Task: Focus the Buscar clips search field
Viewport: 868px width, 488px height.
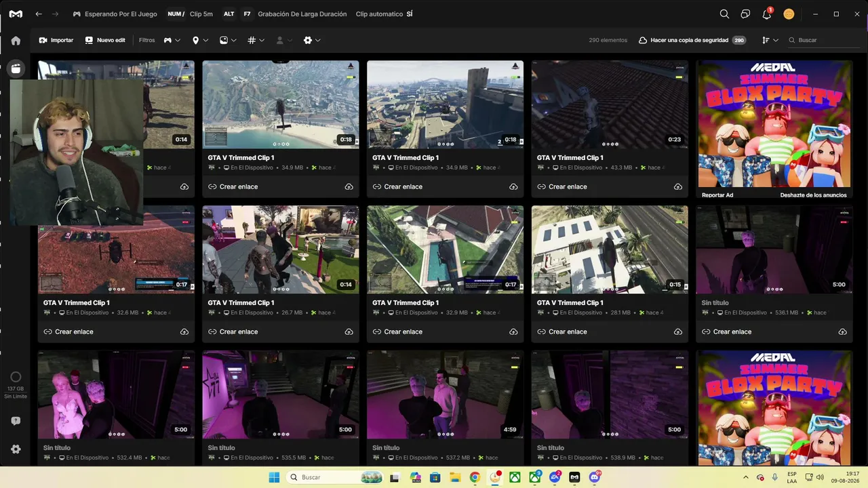Action: click(x=824, y=41)
